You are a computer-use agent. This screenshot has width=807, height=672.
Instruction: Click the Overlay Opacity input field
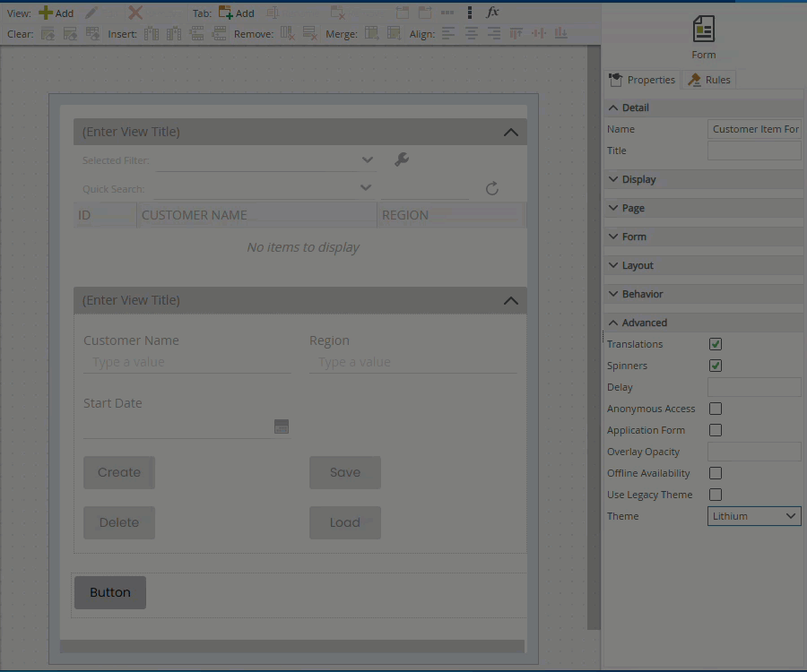(x=753, y=452)
